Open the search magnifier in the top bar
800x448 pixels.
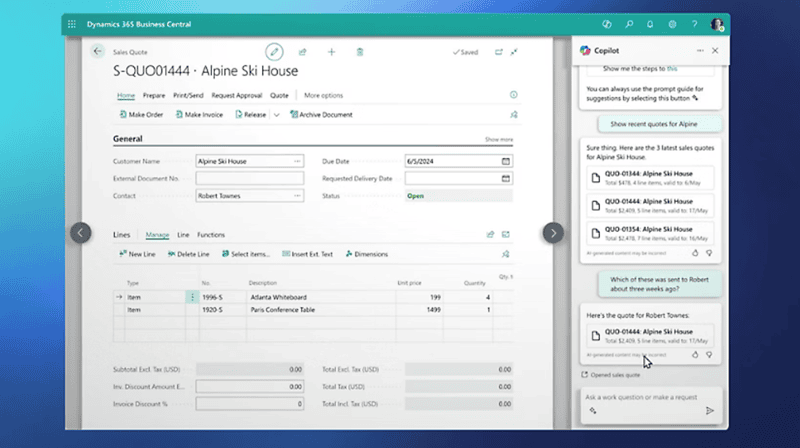pos(629,24)
